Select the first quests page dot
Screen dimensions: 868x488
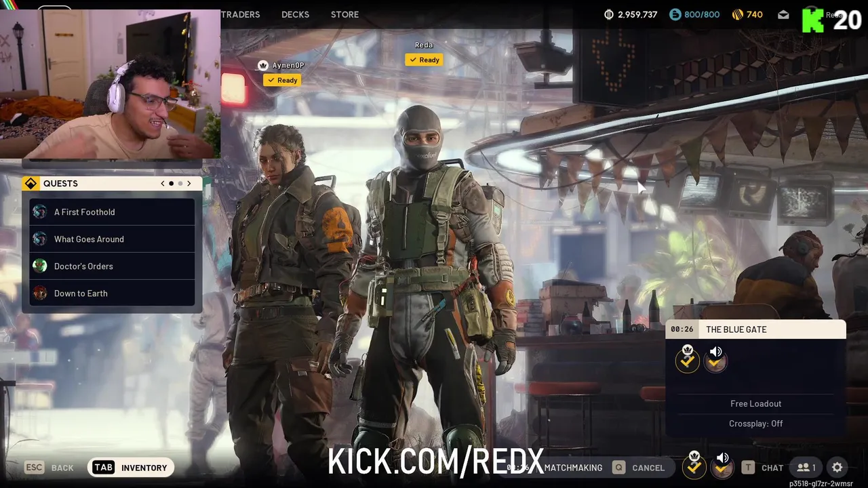click(x=172, y=184)
